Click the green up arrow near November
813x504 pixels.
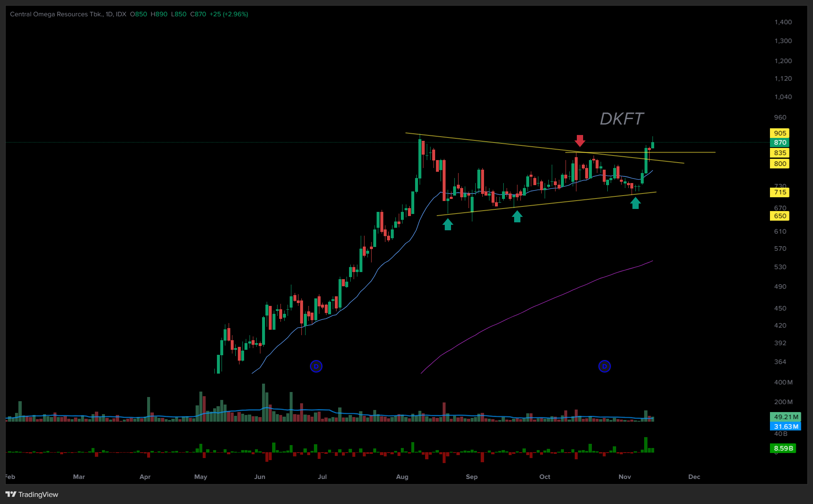coord(635,203)
